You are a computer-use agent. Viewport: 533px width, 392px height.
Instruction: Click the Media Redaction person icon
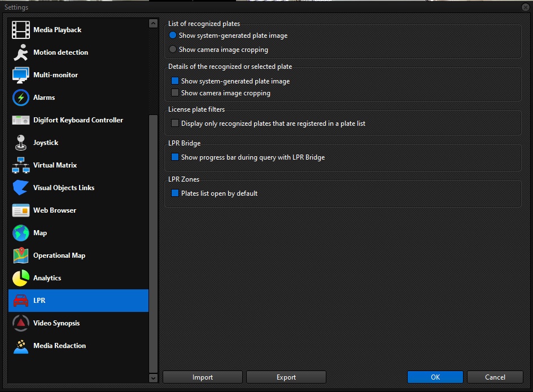[x=21, y=346]
